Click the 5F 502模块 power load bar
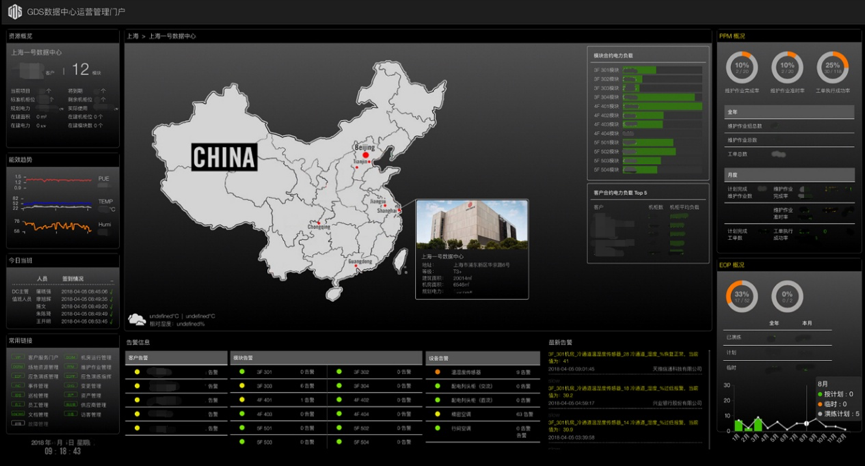Screen dimensions: 865x466 tap(649, 151)
